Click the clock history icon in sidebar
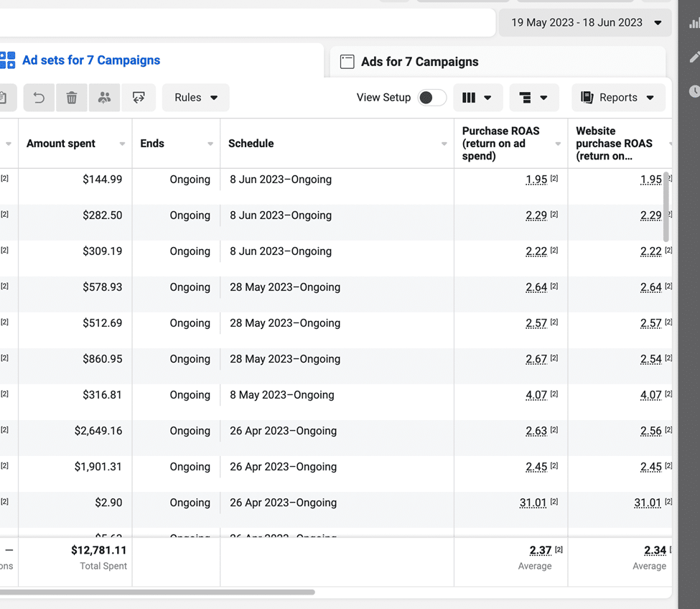The image size is (700, 609). tap(695, 91)
